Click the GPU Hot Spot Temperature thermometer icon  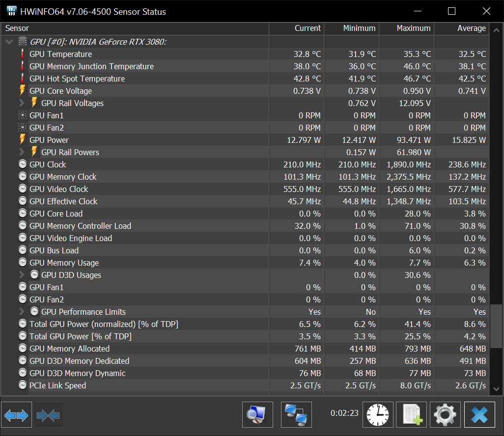(22, 79)
